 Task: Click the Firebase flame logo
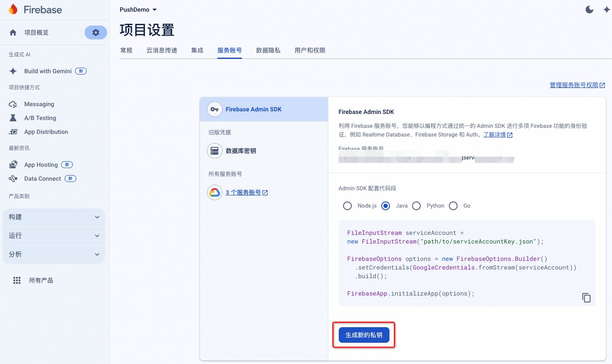coord(13,10)
